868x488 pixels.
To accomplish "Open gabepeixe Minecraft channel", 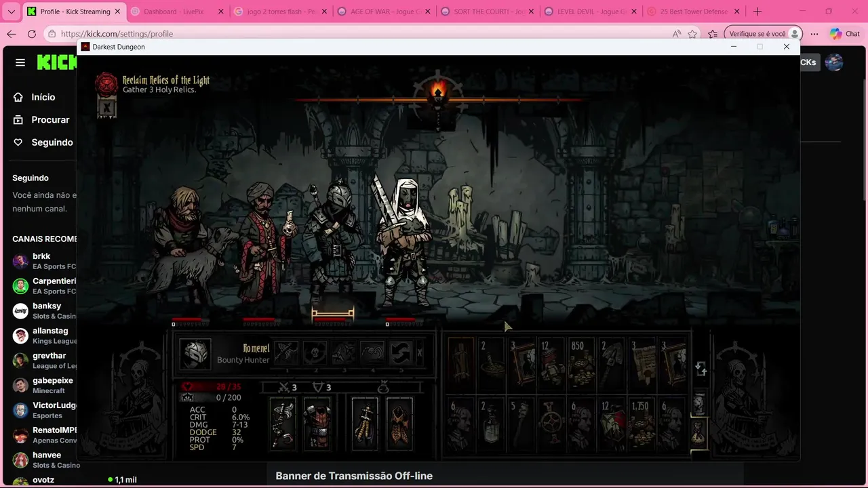I will tap(43, 385).
